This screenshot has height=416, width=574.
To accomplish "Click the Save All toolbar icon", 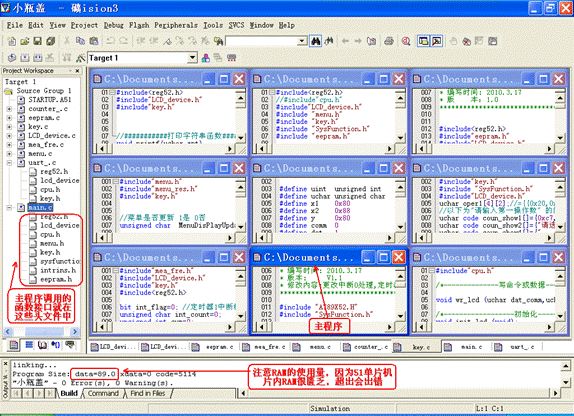I will click(51, 41).
